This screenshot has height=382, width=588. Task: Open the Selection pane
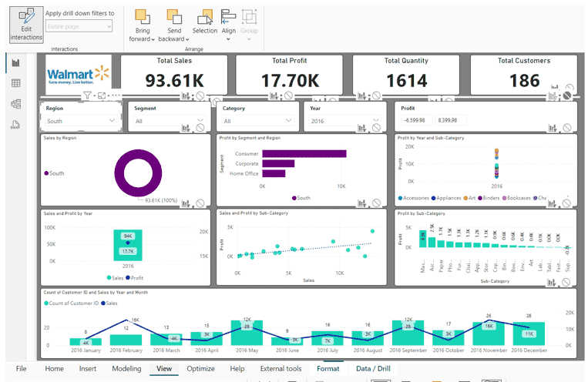(x=205, y=22)
